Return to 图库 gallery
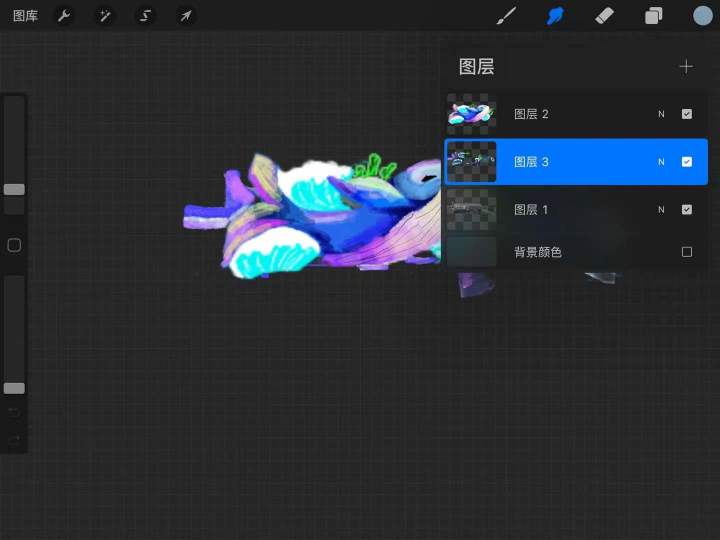This screenshot has height=540, width=720. (x=25, y=16)
